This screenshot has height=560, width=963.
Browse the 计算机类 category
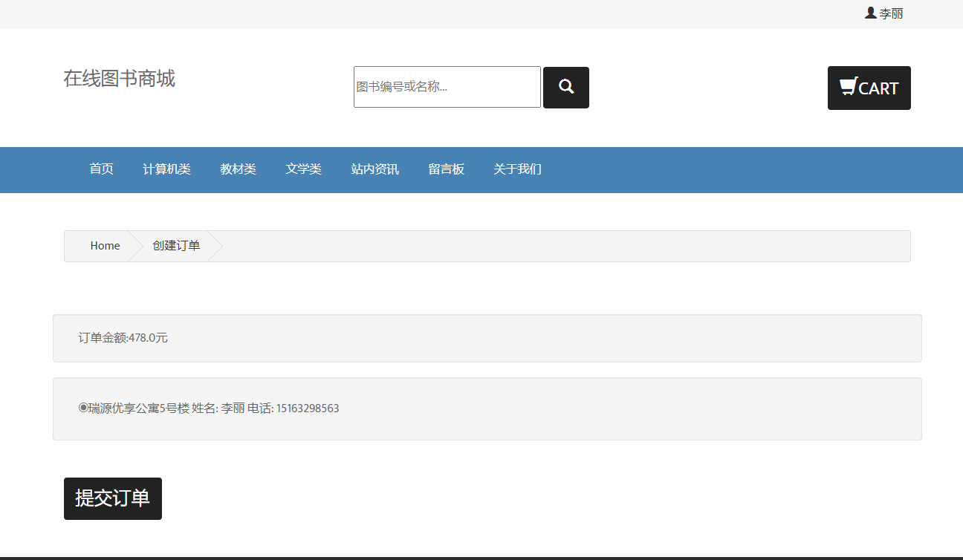pos(166,169)
